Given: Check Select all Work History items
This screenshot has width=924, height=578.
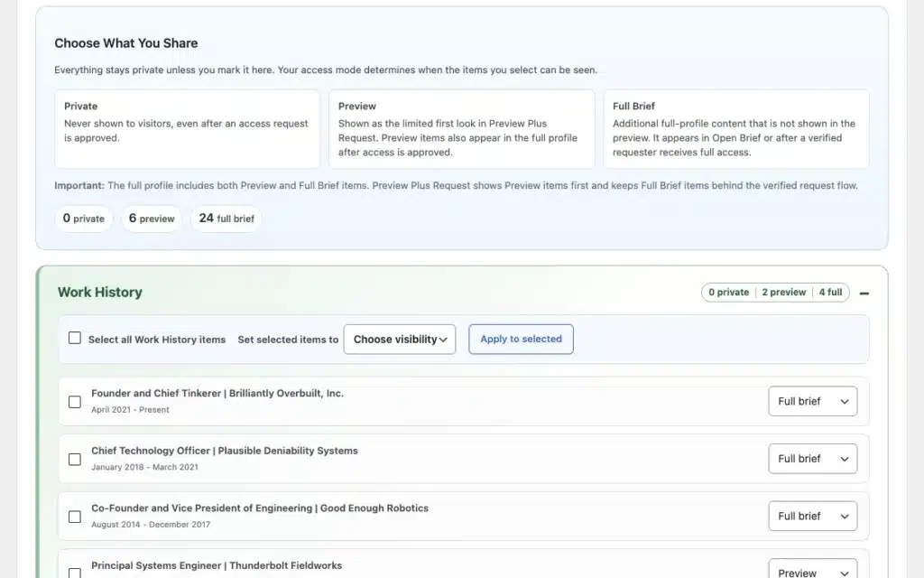Looking at the screenshot, I should click(x=75, y=338).
